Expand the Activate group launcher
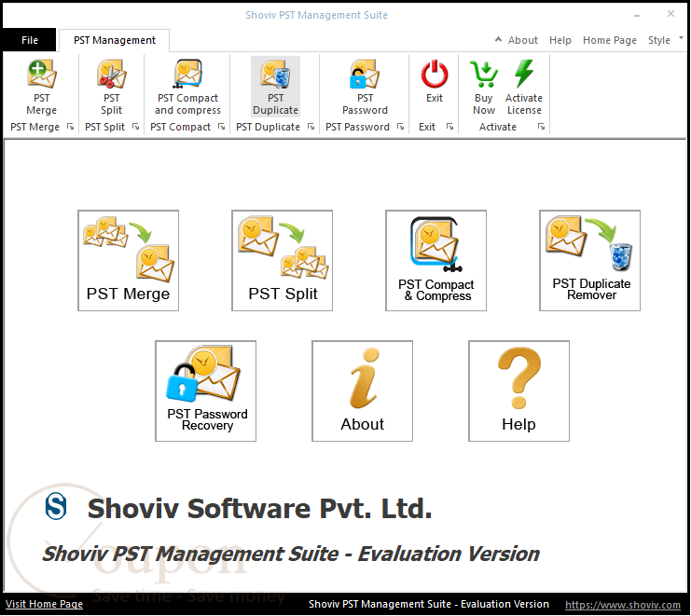The height and width of the screenshot is (616, 691). (x=542, y=127)
